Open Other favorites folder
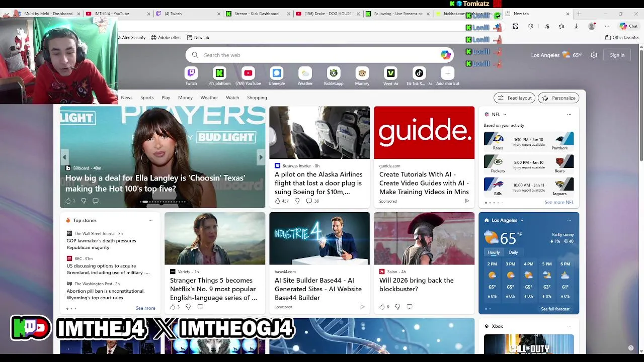Screen dimensions: 644x362 click(x=622, y=37)
